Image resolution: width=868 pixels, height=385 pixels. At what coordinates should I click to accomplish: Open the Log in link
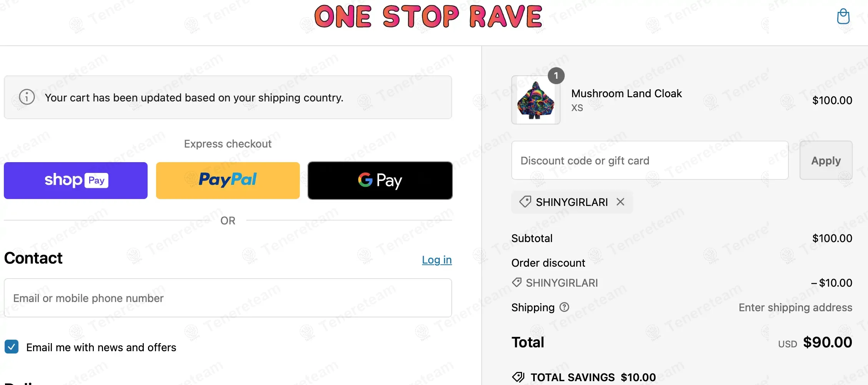pos(437,260)
